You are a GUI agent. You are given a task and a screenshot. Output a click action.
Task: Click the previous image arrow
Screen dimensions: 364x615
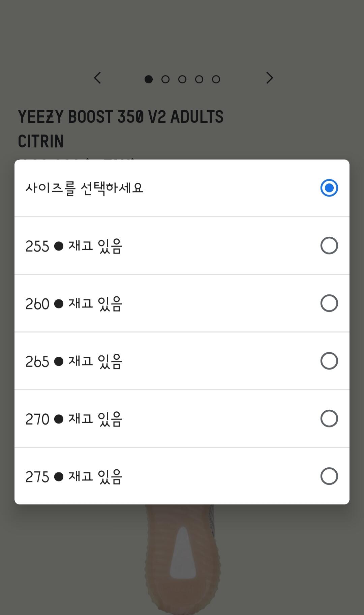[x=97, y=78]
